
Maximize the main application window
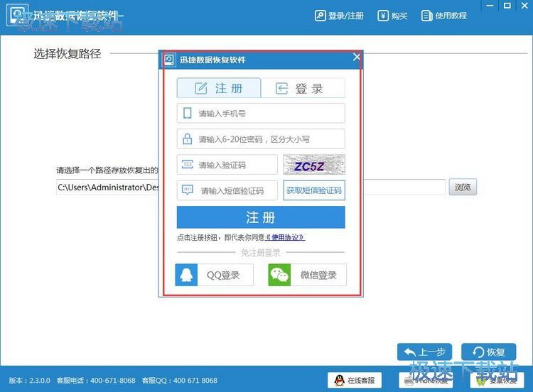coord(507,6)
